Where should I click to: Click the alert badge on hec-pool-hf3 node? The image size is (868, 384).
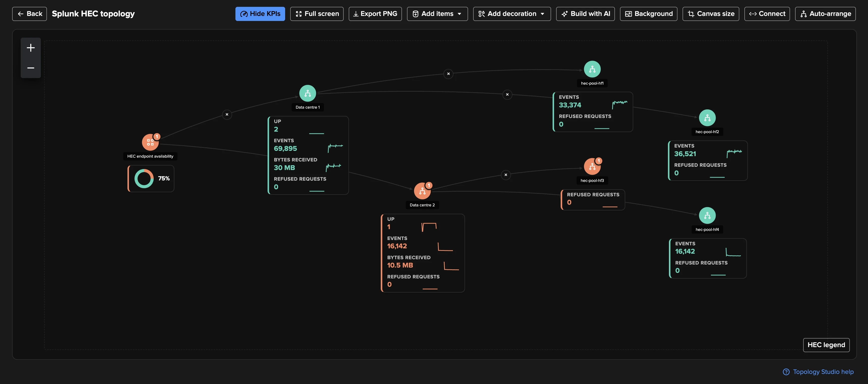[x=599, y=161]
